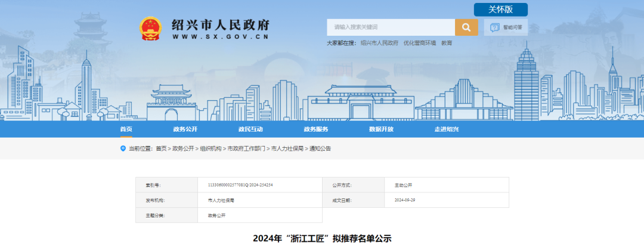
Task: Click 通知公告 in the breadcrumb
Action: [320, 148]
